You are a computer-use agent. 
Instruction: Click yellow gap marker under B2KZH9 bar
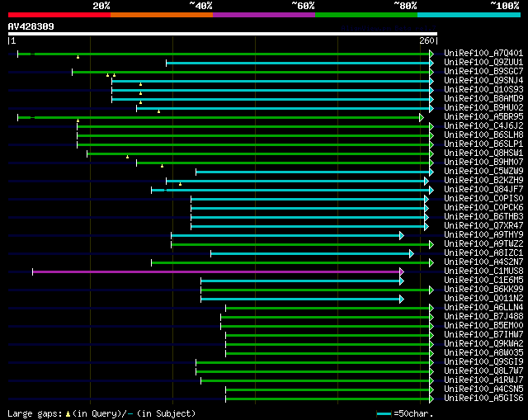[x=180, y=184]
